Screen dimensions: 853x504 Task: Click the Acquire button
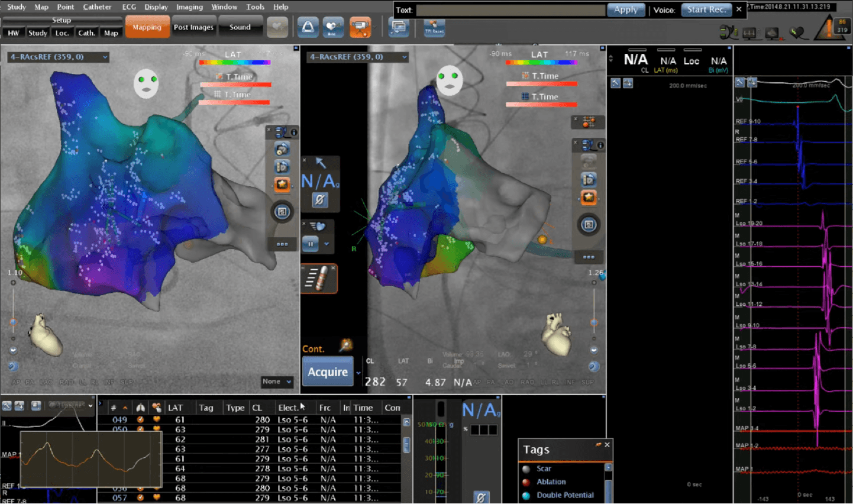tap(328, 371)
